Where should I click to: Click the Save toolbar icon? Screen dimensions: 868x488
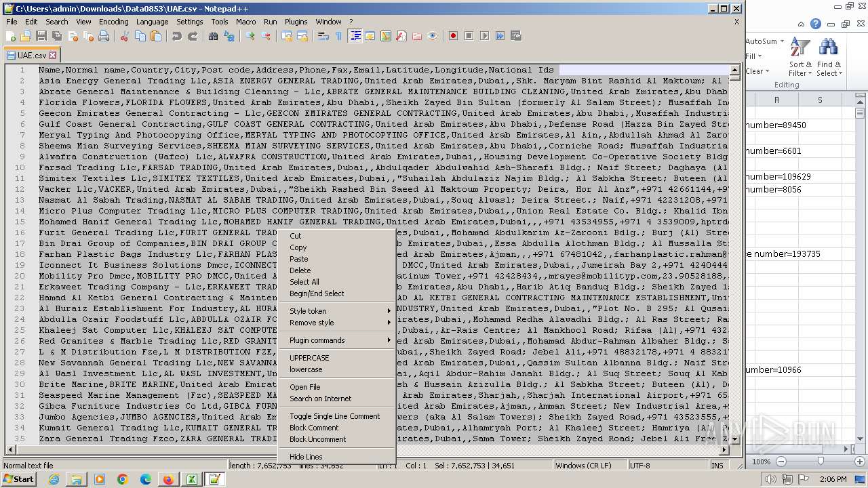click(41, 36)
